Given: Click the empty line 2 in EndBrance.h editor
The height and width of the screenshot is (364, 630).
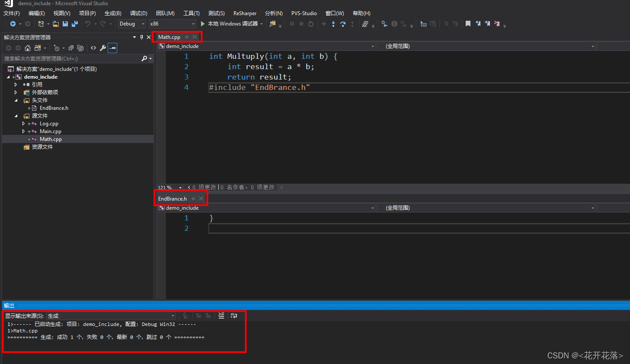Looking at the screenshot, I should (419, 228).
